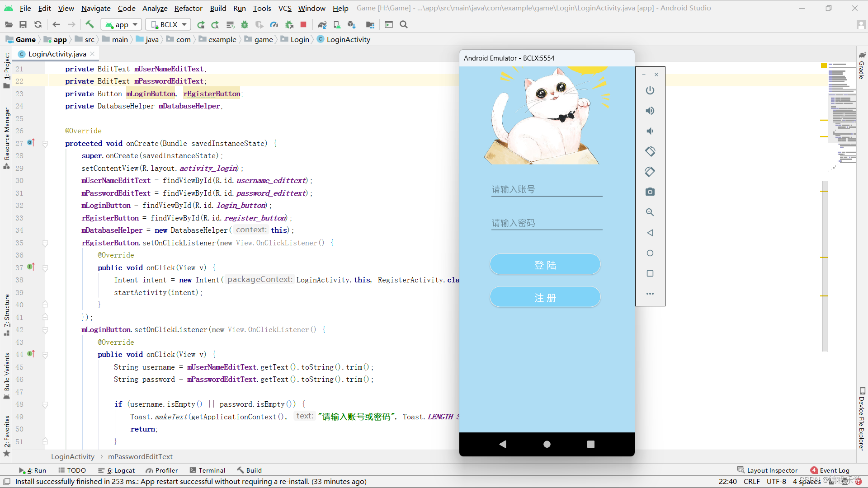Screen dimensions: 868x488
Task: Click the Debug app bug icon
Action: click(245, 24)
